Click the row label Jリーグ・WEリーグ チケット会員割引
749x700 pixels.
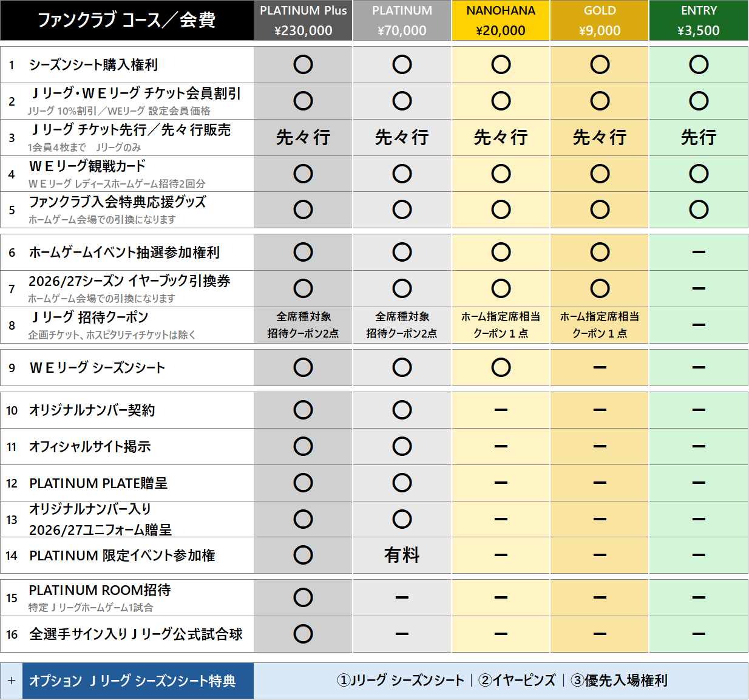[x=136, y=93]
